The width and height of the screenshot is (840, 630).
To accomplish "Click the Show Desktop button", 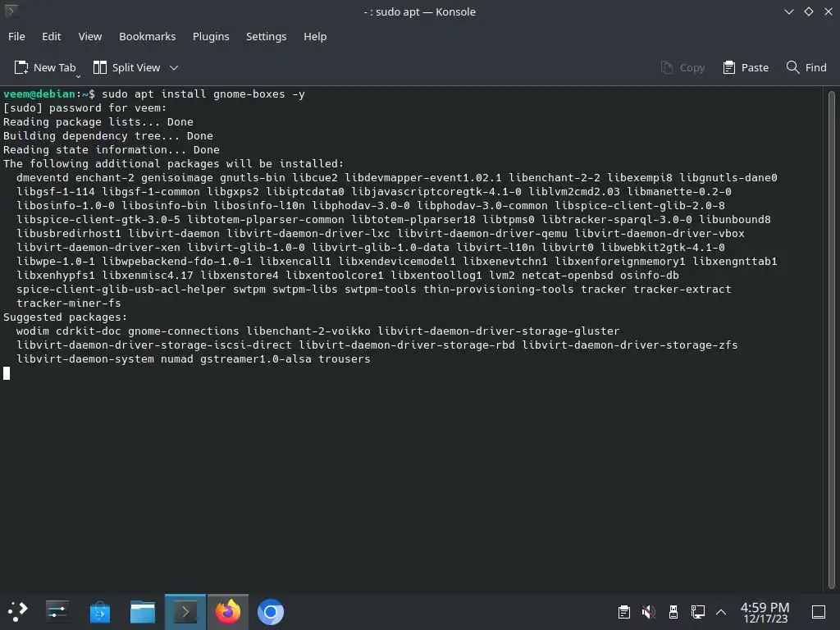I will coord(819,612).
